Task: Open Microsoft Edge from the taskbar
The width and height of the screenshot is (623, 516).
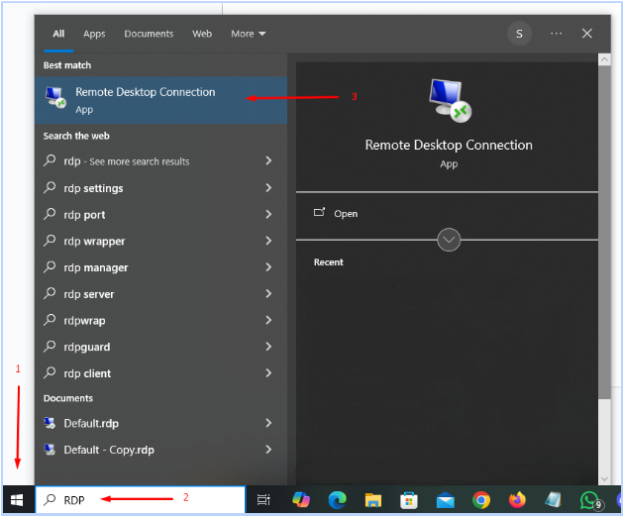Action: pos(337,500)
